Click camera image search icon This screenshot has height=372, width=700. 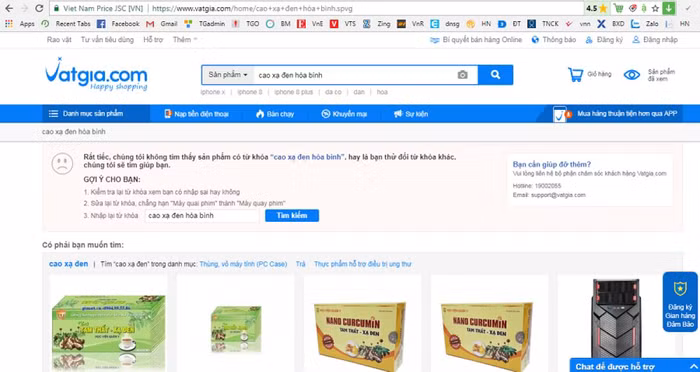click(x=462, y=75)
